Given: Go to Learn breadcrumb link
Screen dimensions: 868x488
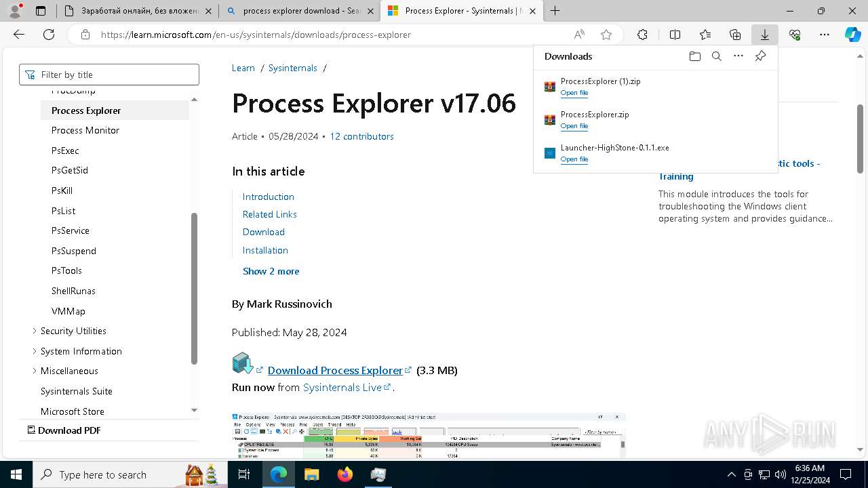Looking at the screenshot, I should click(243, 68).
